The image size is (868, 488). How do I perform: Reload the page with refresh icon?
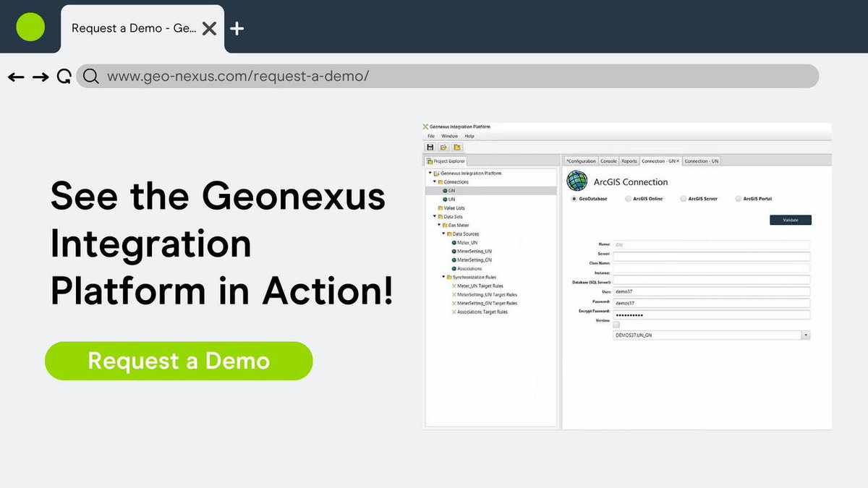coord(64,77)
